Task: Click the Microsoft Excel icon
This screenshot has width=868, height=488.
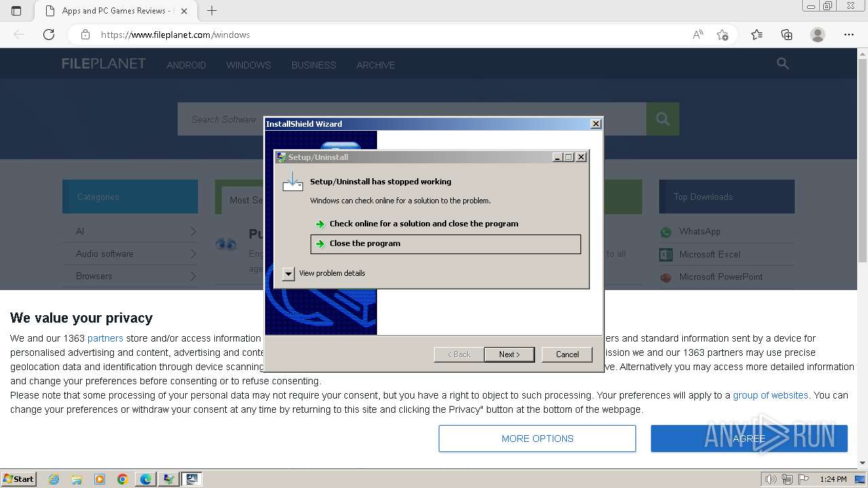Action: tap(666, 255)
